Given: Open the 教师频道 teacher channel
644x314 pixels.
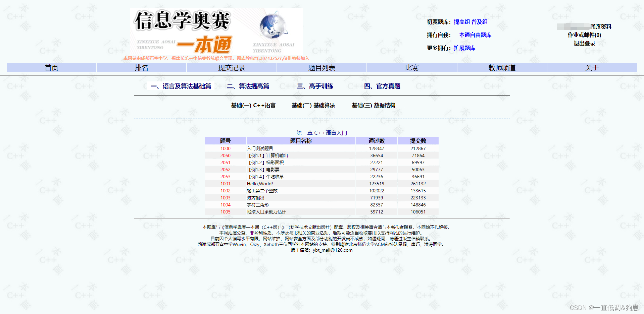Looking at the screenshot, I should click(501, 67).
